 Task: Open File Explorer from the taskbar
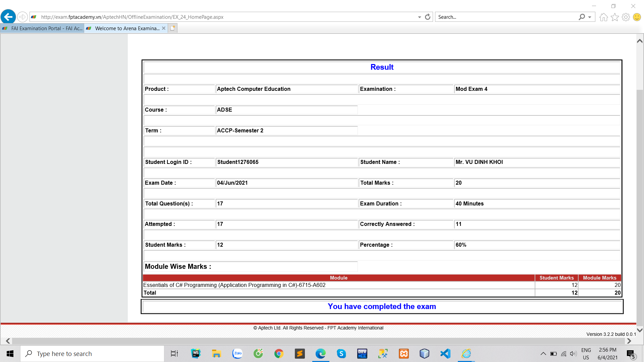216,354
